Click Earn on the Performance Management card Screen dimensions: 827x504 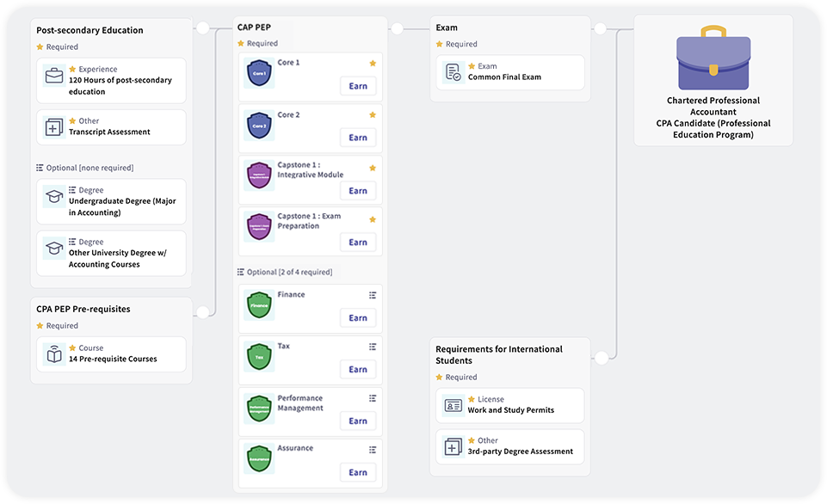coord(358,421)
